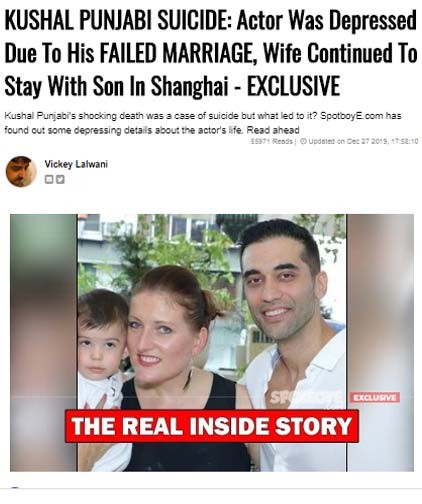The width and height of the screenshot is (422, 504).
Task: Open author's email icon under Vickey Lalwani
Action: pyautogui.click(x=49, y=179)
